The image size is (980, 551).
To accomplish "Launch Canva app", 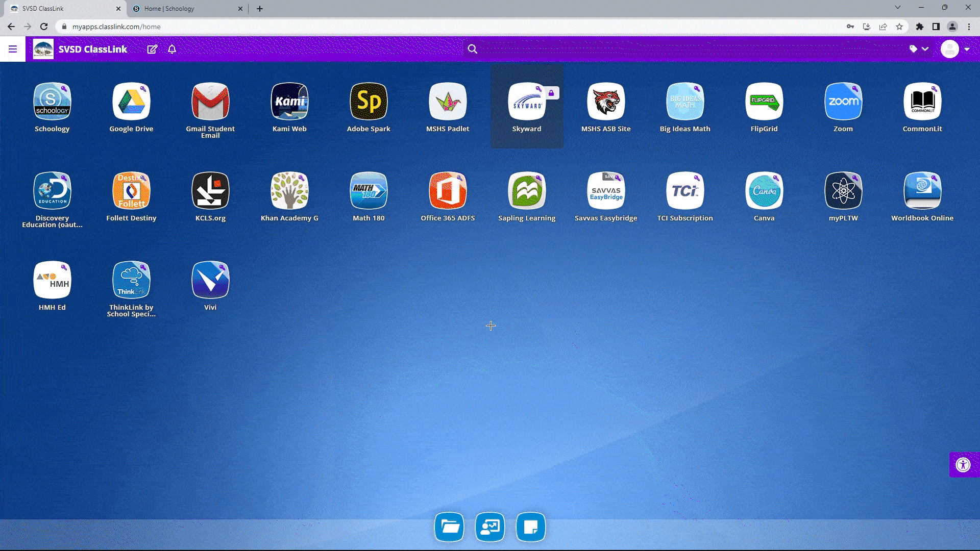I will tap(764, 191).
